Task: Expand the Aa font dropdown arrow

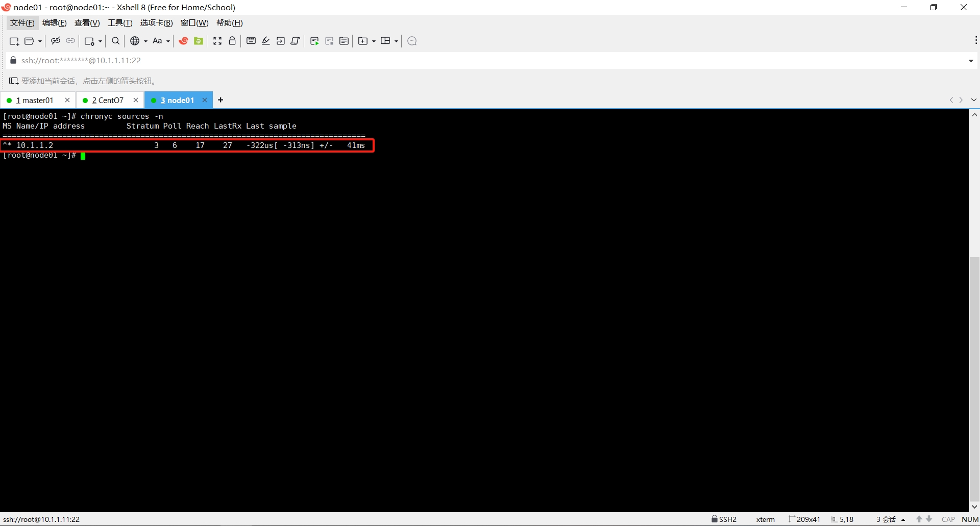Action: tap(168, 41)
